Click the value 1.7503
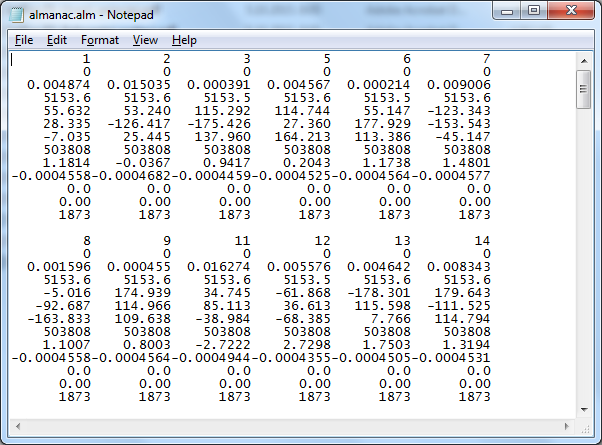This screenshot has width=602, height=445. coord(387,345)
